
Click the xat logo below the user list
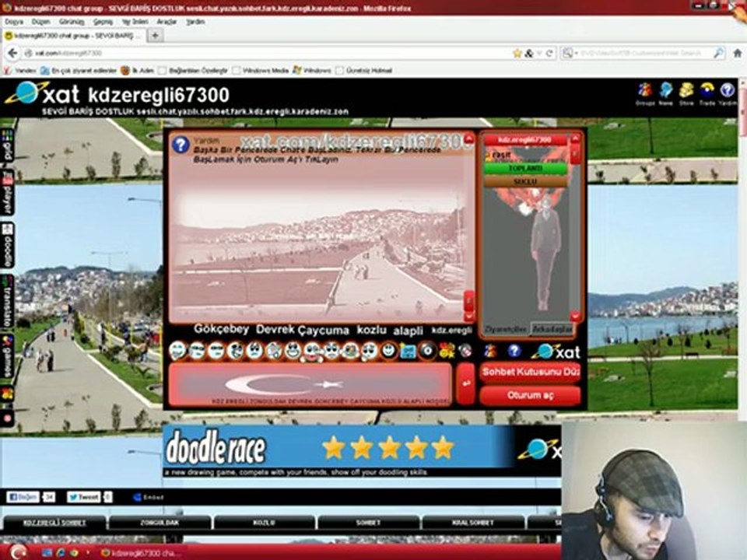click(x=556, y=352)
